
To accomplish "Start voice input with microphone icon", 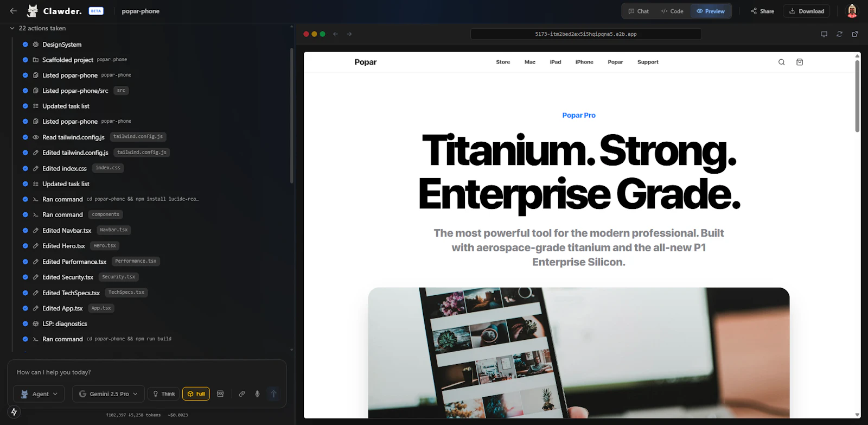I will pyautogui.click(x=257, y=394).
